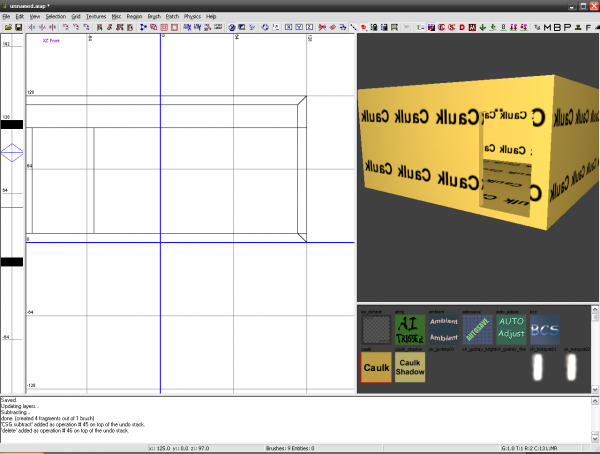Click the X view toolbar icon
The width and height of the screenshot is (600, 454).
[289, 27]
